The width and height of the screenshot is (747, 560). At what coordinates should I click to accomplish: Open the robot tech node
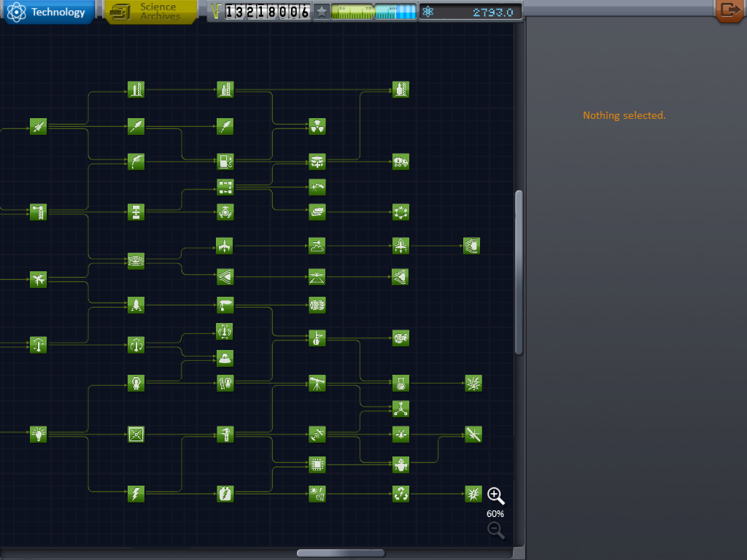click(x=400, y=463)
